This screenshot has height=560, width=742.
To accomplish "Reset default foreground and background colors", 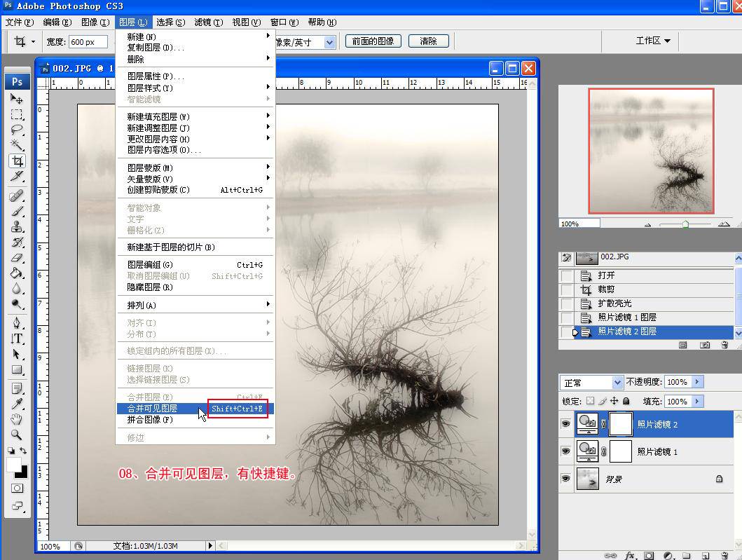I will tap(11, 451).
